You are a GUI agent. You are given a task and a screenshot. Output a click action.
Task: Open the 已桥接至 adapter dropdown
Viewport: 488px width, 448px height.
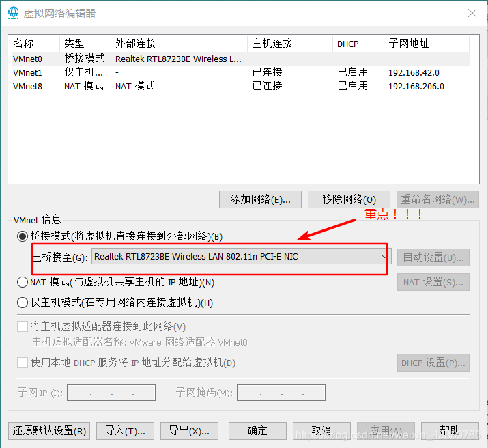[x=241, y=257]
